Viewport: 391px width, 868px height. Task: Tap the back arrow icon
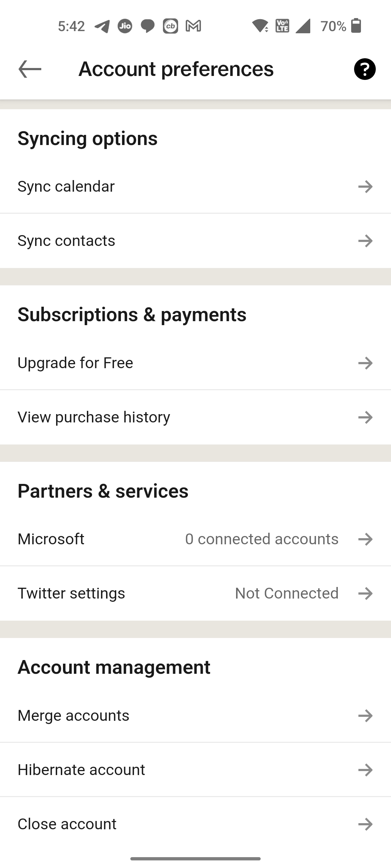tap(30, 69)
